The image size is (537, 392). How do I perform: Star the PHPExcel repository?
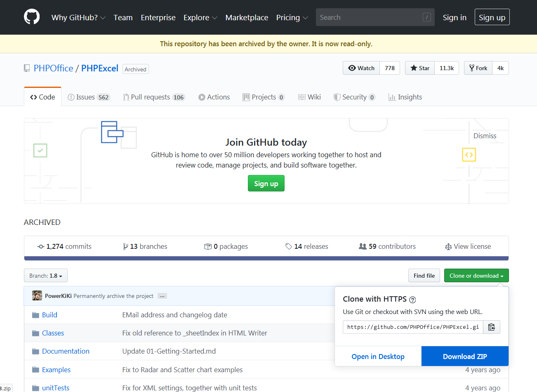point(420,68)
